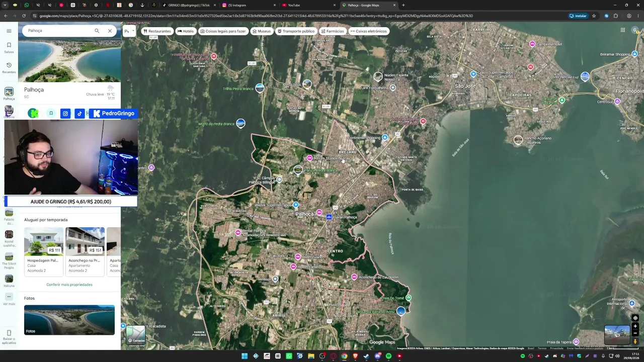The image size is (644, 362).
Task: Clear the Palhoça search box
Action: click(110, 31)
